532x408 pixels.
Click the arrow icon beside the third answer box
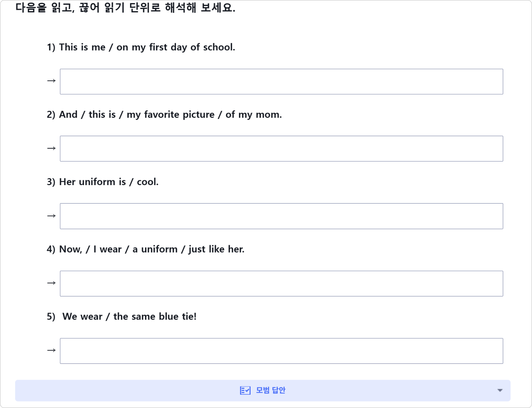[x=51, y=216]
